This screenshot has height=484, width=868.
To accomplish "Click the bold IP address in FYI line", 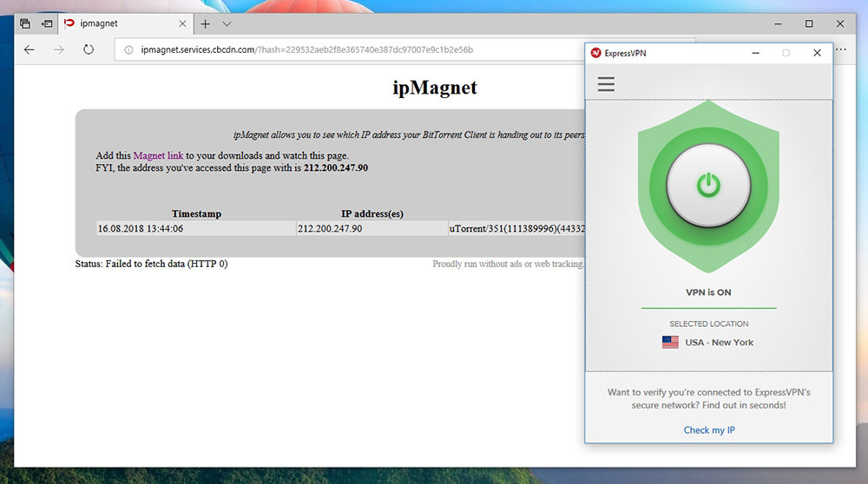I will click(x=335, y=167).
